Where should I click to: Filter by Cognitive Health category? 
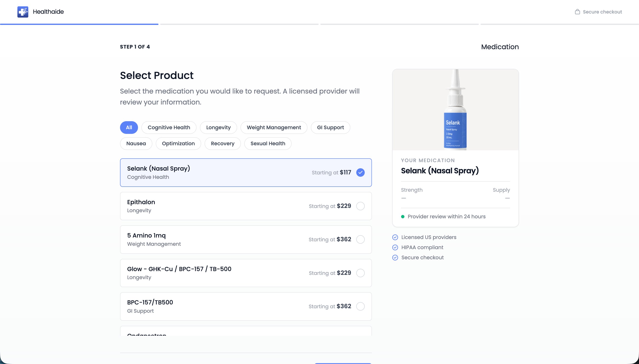[x=169, y=128]
